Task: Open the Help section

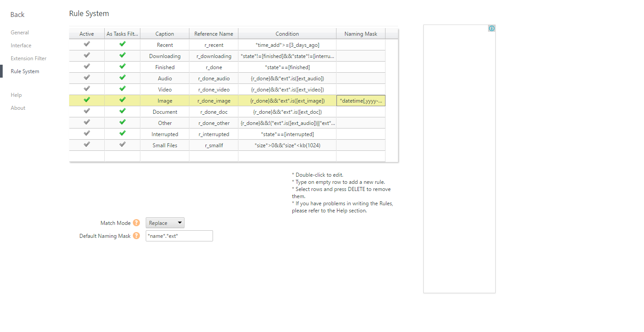Action: 16,95
